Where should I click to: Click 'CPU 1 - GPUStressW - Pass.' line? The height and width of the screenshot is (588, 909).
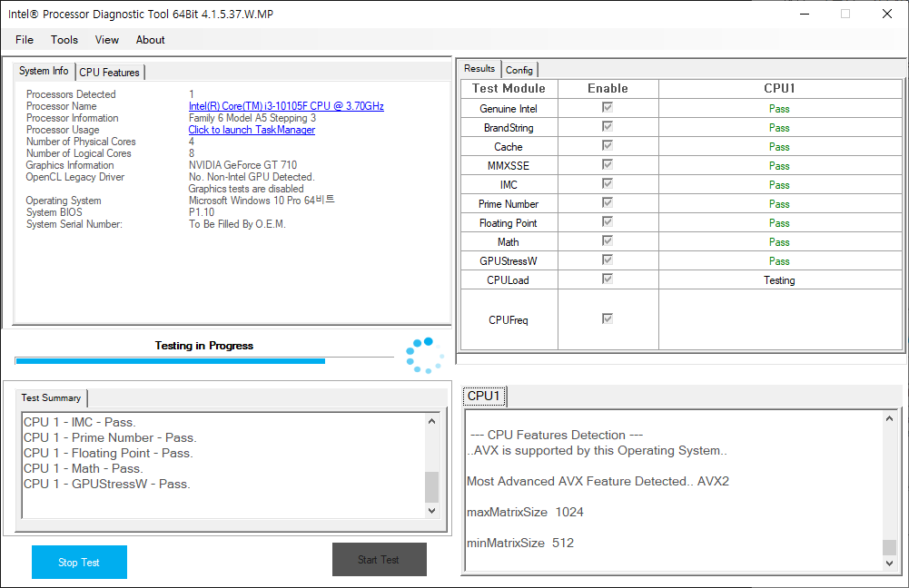coord(107,485)
